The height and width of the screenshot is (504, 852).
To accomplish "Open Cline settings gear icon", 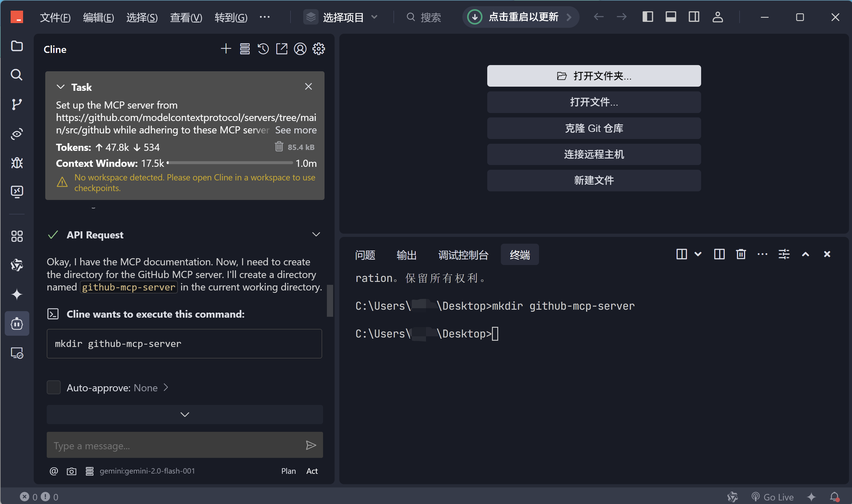I will [x=319, y=49].
